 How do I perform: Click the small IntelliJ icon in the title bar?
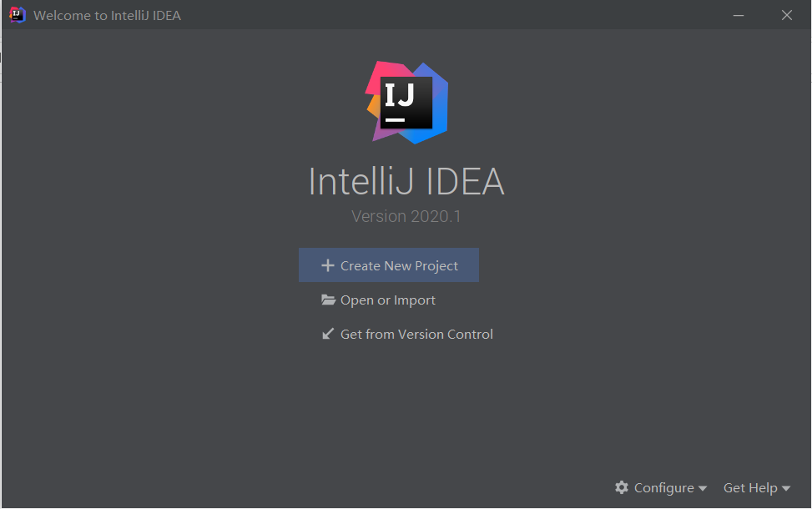coord(17,15)
